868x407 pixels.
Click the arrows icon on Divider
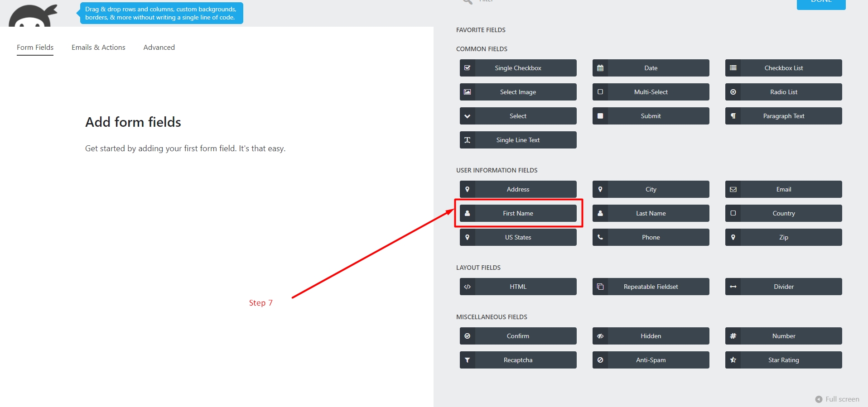[x=733, y=287]
